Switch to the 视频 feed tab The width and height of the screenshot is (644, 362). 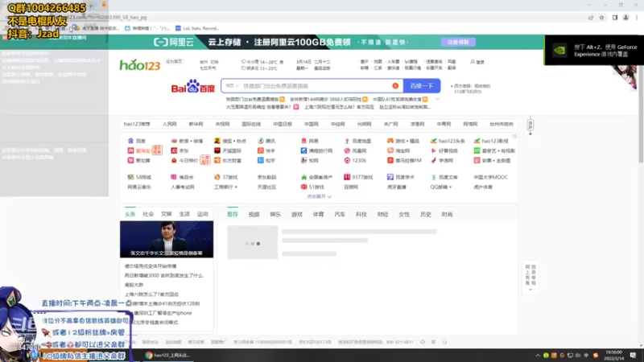[254, 214]
